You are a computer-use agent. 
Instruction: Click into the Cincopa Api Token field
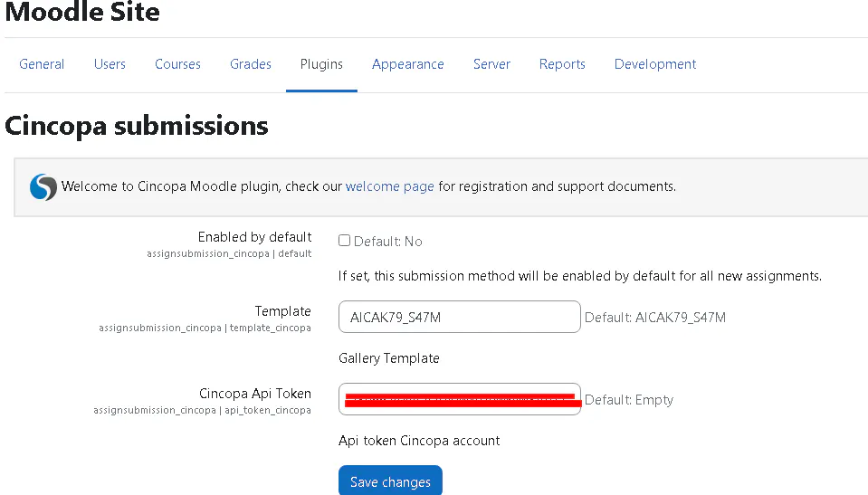coord(460,399)
